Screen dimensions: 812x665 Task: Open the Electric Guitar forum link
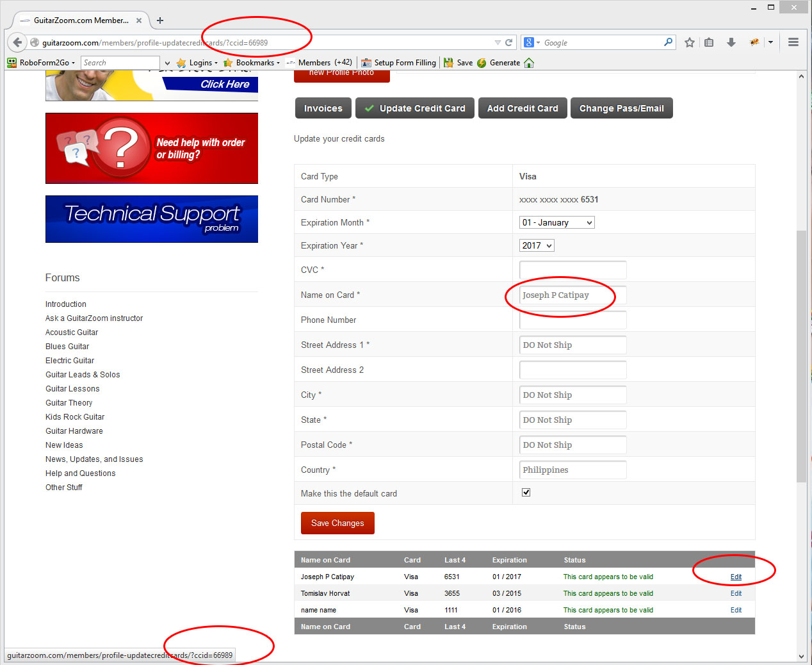pyautogui.click(x=70, y=361)
